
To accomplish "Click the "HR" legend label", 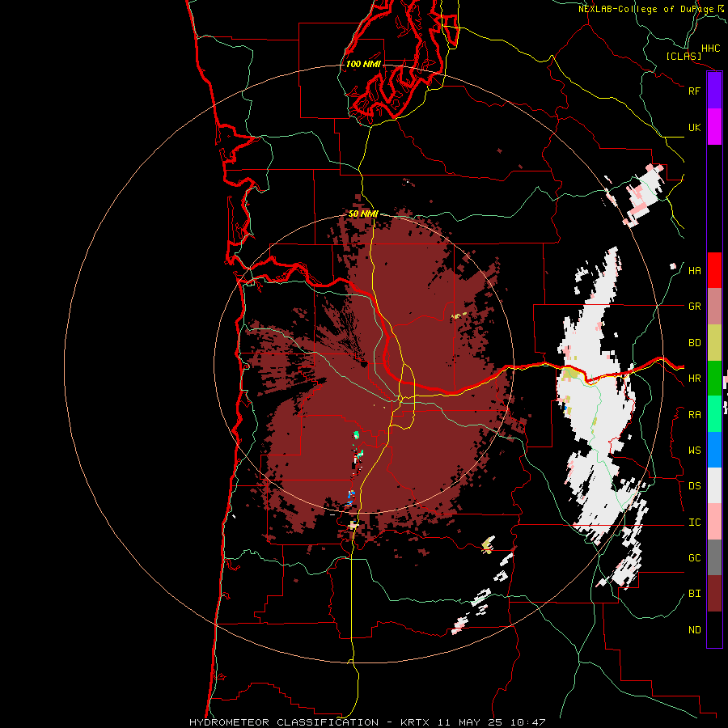I will (694, 379).
